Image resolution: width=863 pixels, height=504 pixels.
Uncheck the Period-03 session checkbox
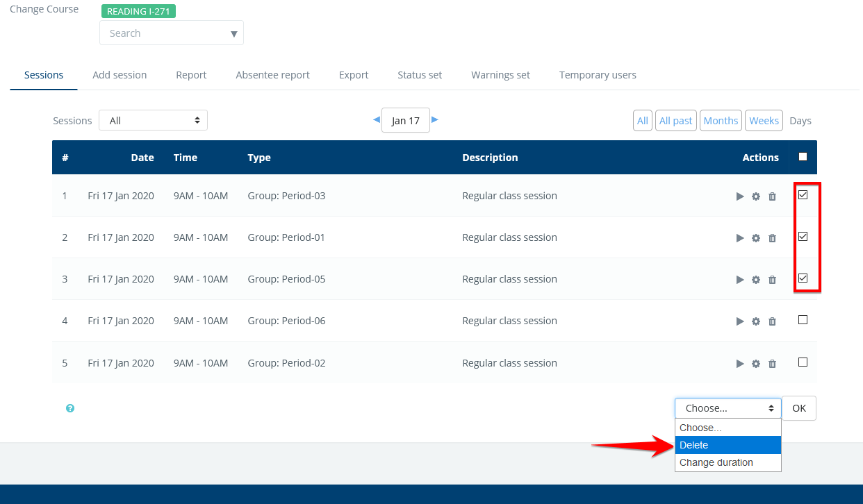coord(803,195)
